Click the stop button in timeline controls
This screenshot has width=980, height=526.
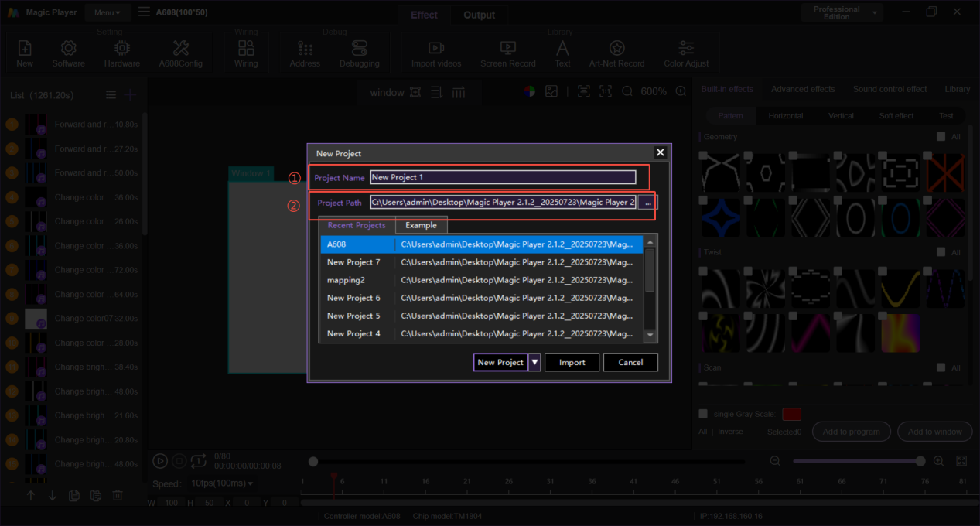click(x=179, y=461)
